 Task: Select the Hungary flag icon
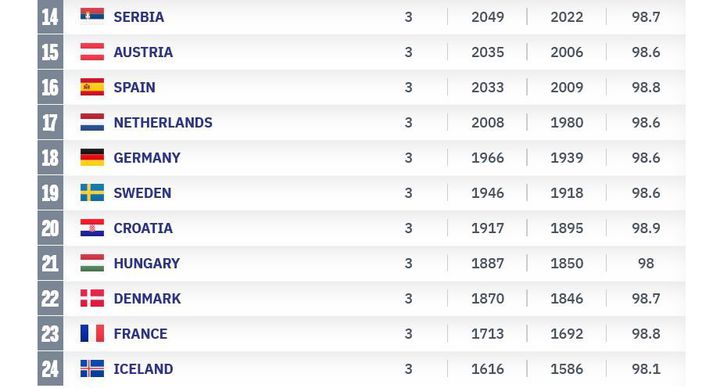(92, 263)
